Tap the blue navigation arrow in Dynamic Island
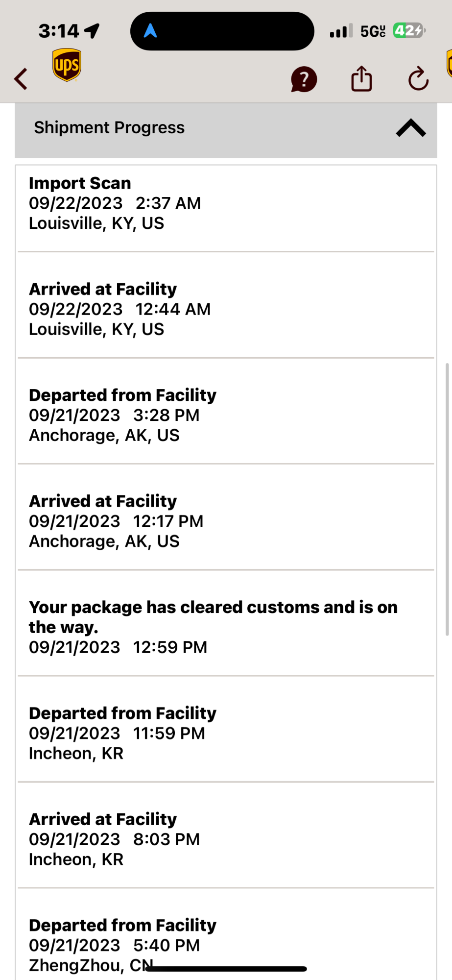Screen dimensions: 452x980 tap(150, 31)
